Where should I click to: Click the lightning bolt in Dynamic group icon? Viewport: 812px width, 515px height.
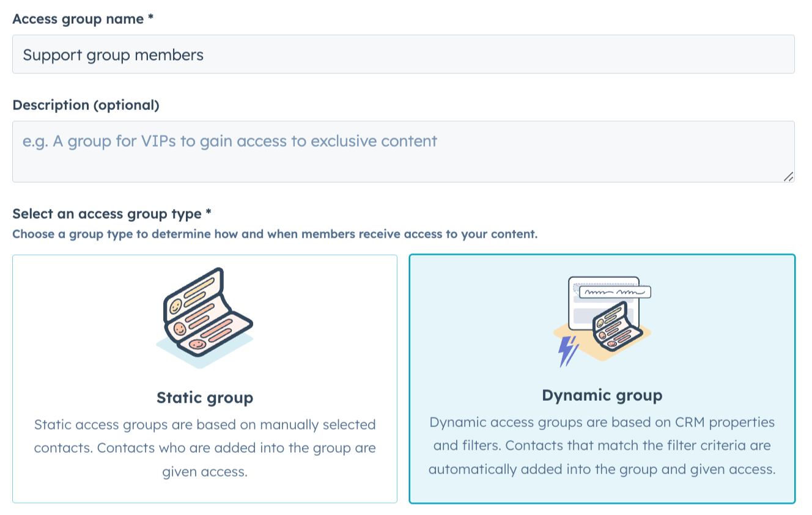[x=569, y=352]
